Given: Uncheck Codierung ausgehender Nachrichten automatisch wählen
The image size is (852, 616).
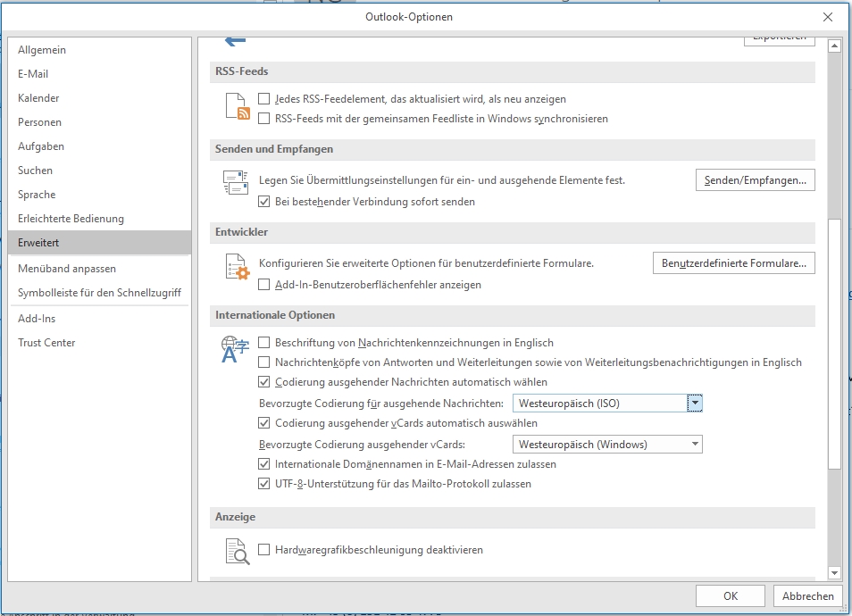Looking at the screenshot, I should (264, 382).
